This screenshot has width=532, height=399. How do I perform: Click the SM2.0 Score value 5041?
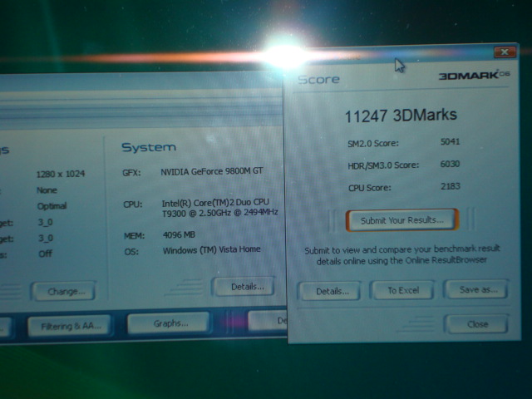coord(450,141)
